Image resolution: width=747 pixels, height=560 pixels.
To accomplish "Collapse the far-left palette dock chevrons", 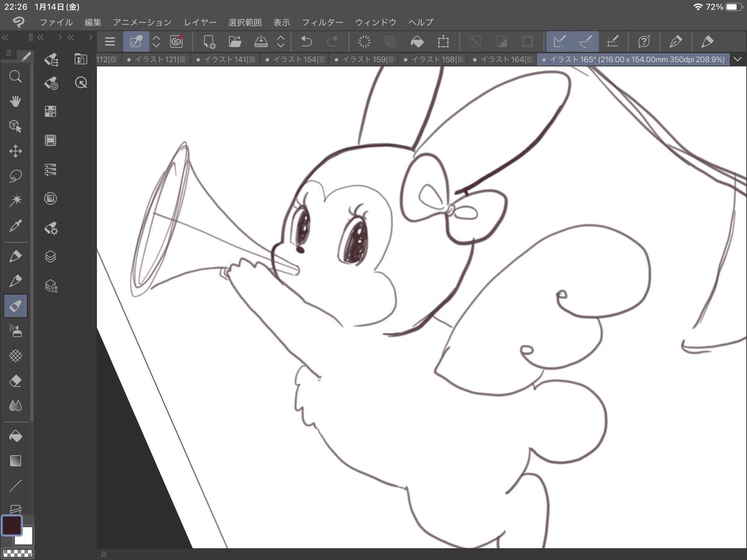I will [6, 37].
